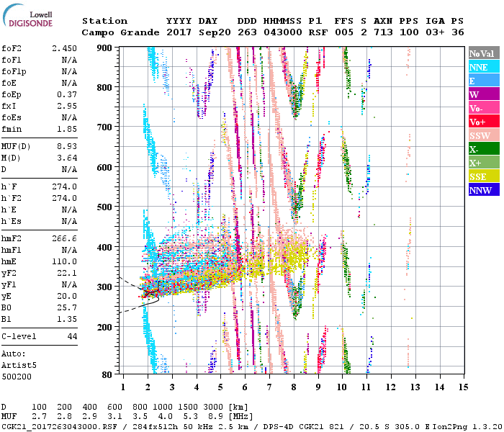This screenshot has height=432, width=504.
Task: Select the MUF(D) value 8.93
Action: tap(67, 146)
